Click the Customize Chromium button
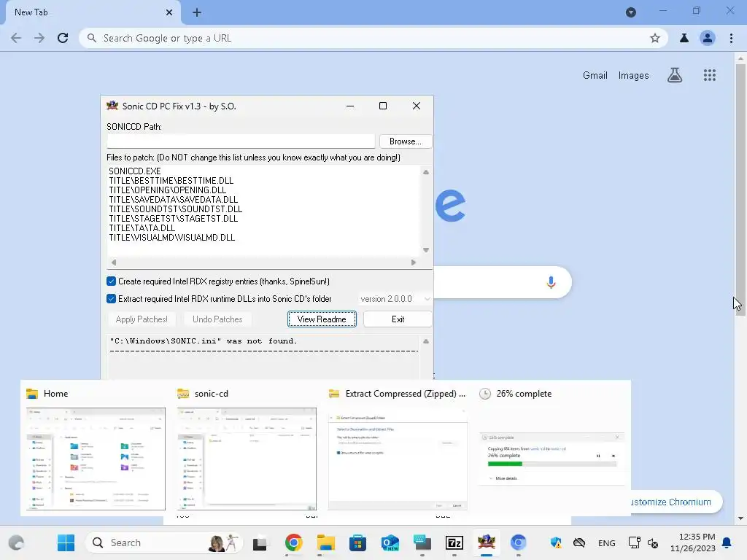The width and height of the screenshot is (747, 560). (x=676, y=502)
